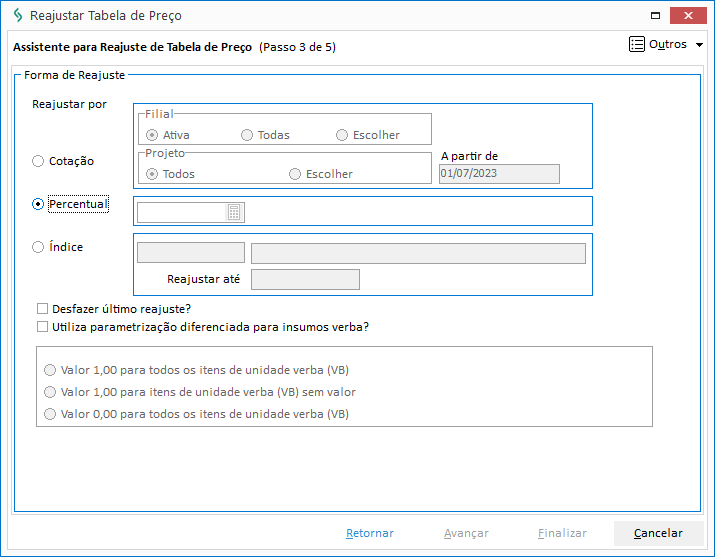This screenshot has height=557, width=715.
Task: Select Projeto Escolher radio button
Action: (x=295, y=174)
